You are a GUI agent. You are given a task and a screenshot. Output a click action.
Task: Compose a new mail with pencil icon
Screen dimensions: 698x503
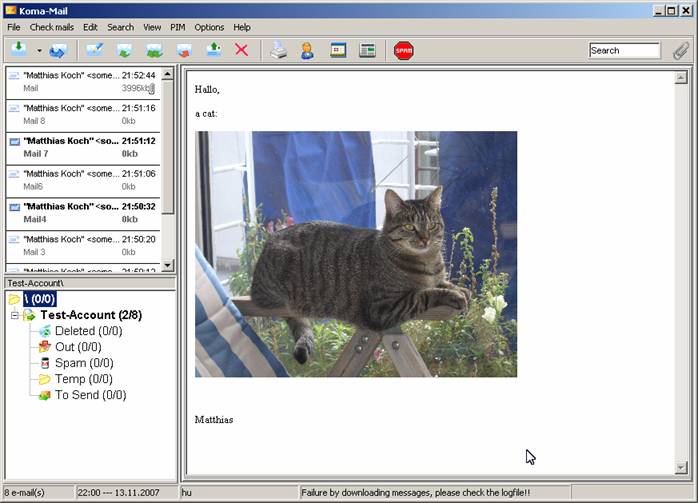pyautogui.click(x=95, y=50)
